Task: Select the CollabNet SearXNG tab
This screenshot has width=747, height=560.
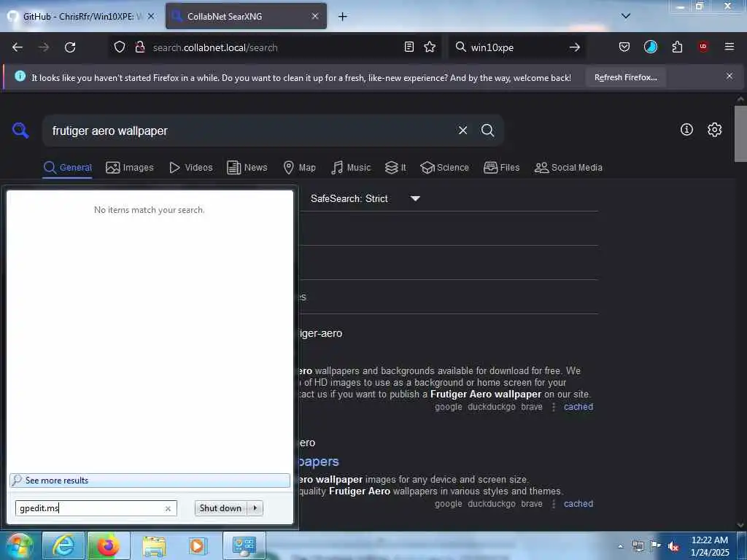Action: [246, 16]
